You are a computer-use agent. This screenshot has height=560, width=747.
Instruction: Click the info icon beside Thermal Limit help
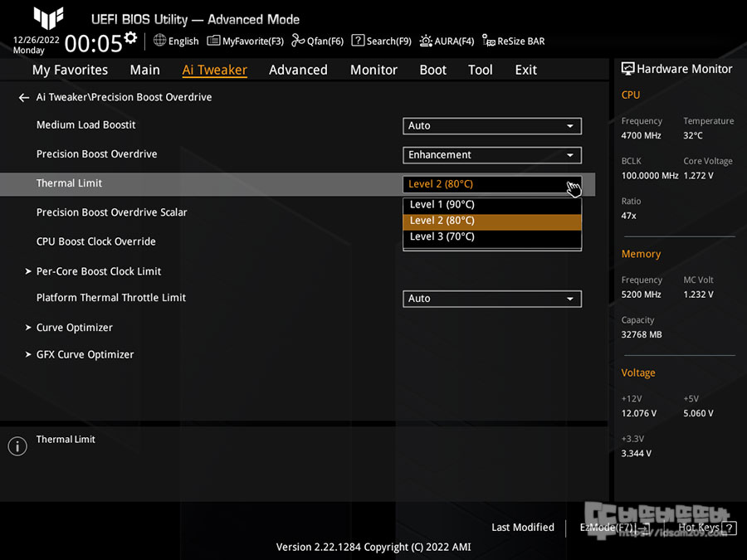(17, 446)
